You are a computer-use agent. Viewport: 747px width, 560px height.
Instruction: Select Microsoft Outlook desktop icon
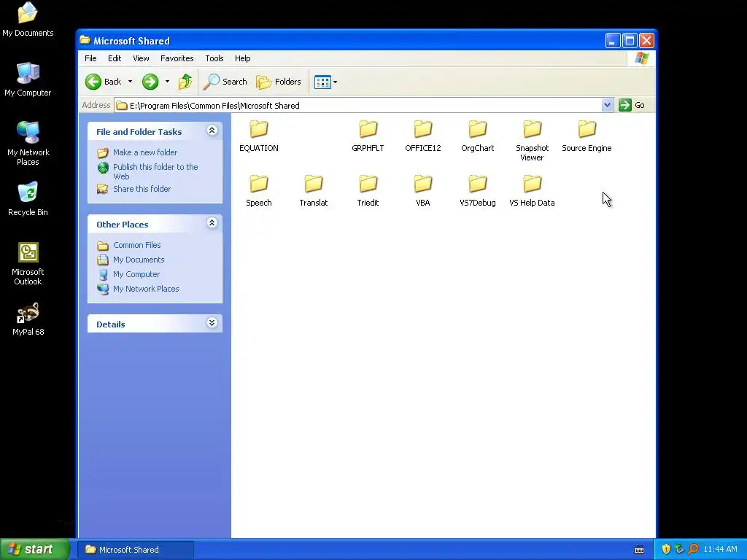pyautogui.click(x=28, y=264)
